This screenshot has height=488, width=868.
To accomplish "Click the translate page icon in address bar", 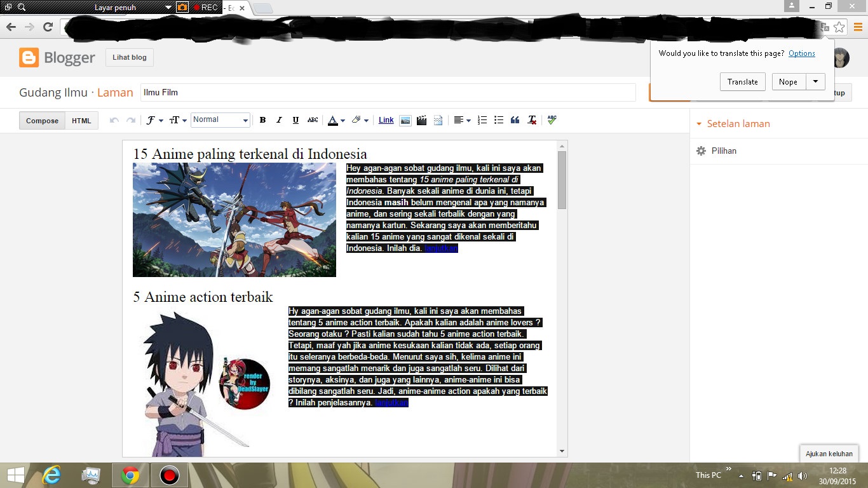I will click(824, 27).
